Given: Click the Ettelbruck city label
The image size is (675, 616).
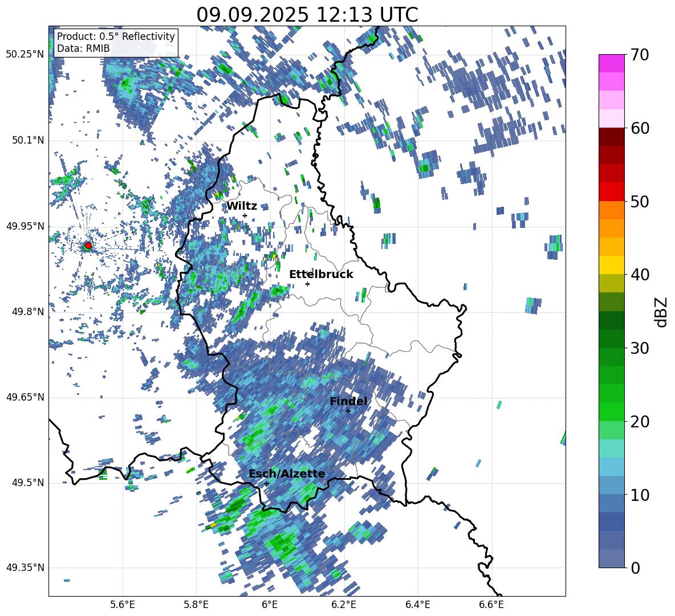Looking at the screenshot, I should [321, 275].
